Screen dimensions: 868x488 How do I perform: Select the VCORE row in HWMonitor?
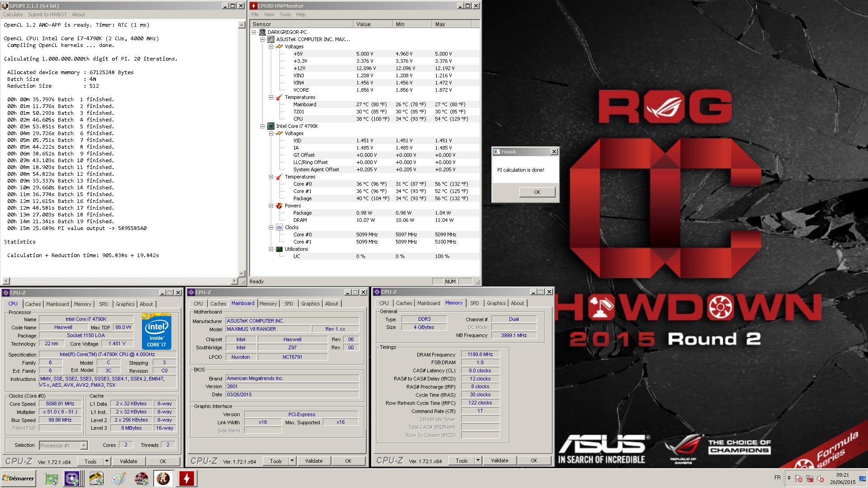(x=364, y=90)
